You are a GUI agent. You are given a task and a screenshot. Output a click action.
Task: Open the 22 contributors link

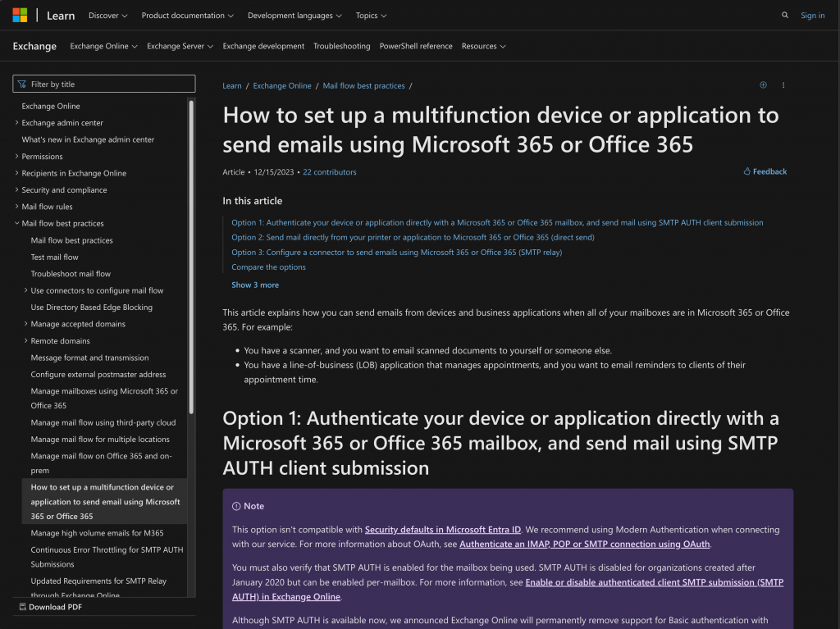pyautogui.click(x=329, y=172)
